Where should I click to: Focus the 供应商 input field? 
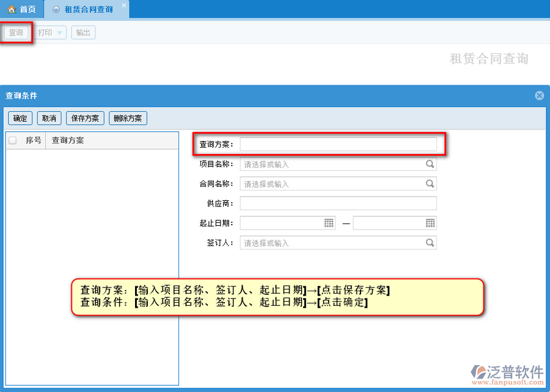point(338,203)
